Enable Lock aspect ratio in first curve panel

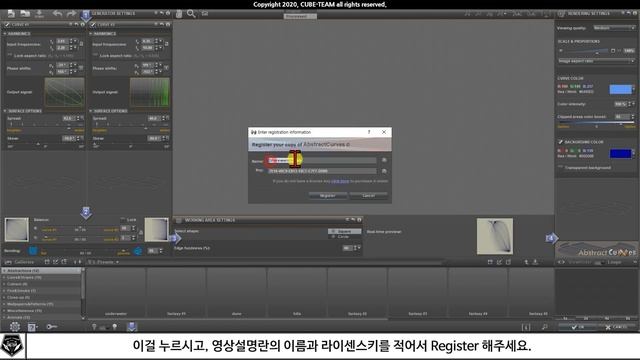[9, 55]
